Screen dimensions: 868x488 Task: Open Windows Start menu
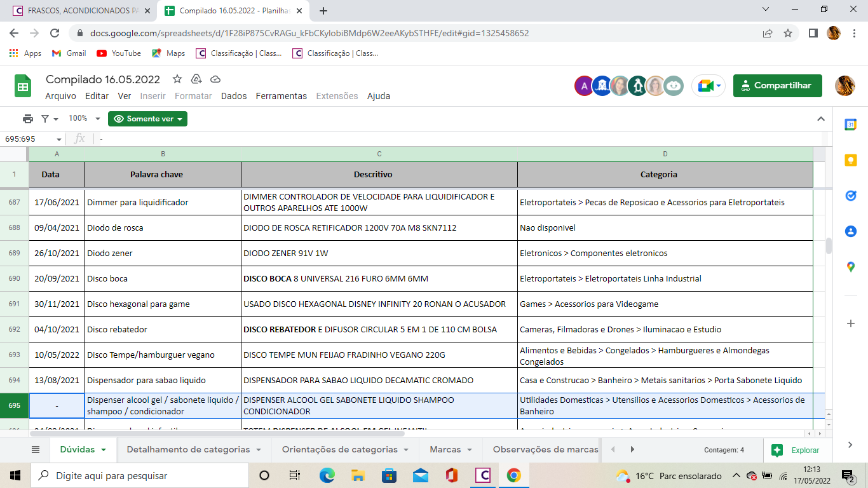click(15, 475)
